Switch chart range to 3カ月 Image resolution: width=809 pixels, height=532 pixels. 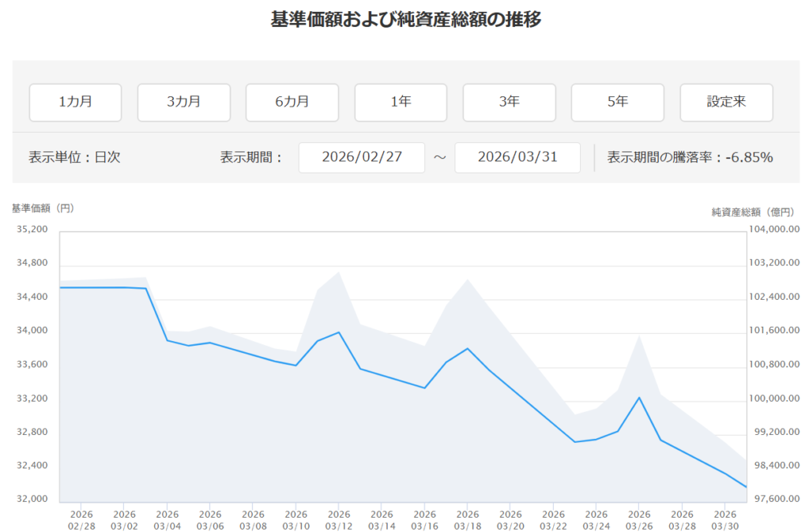(x=183, y=102)
